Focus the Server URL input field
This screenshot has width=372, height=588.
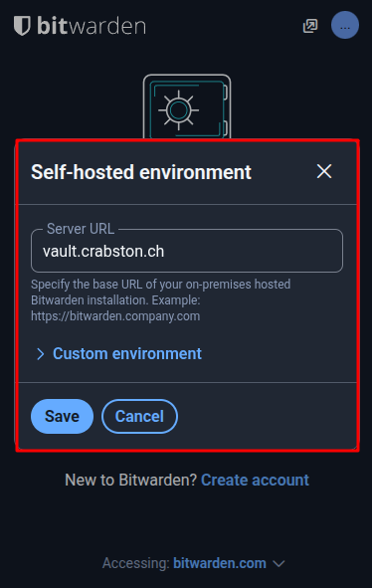187,251
